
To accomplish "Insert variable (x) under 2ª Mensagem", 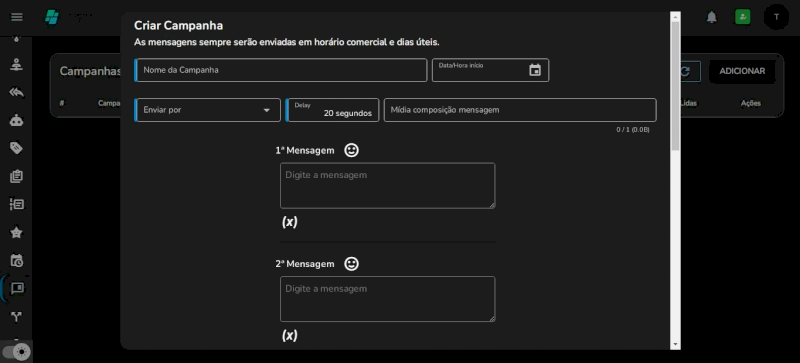I will coord(290,335).
